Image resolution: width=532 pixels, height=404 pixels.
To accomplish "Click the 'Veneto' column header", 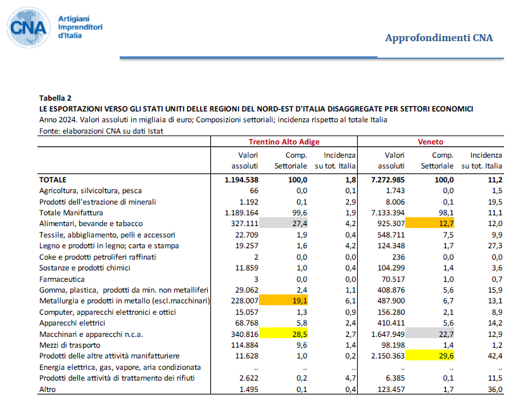I will (430, 142).
